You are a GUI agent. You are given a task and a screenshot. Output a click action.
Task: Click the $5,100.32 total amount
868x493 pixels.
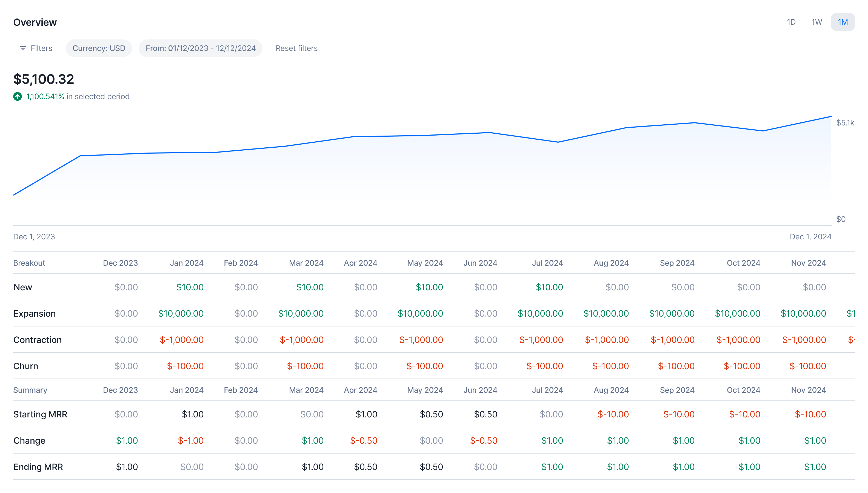coord(44,79)
